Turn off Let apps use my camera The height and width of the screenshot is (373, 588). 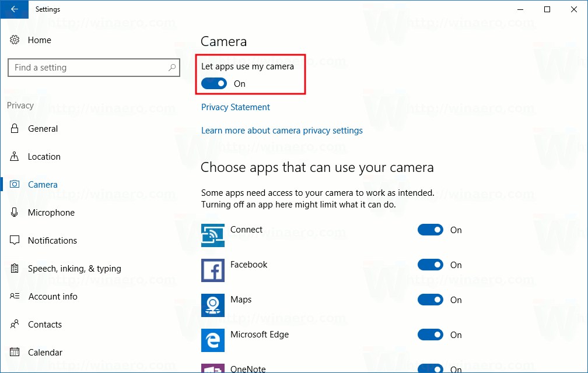click(214, 84)
